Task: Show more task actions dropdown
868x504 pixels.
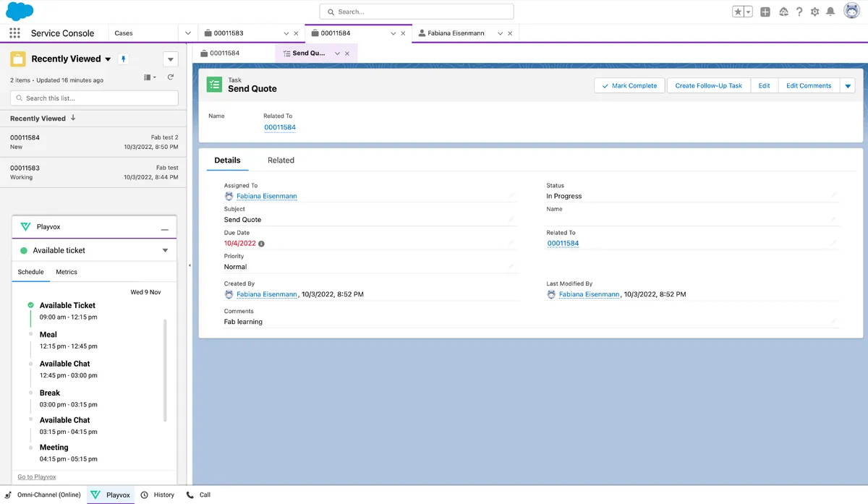Action: (x=848, y=85)
